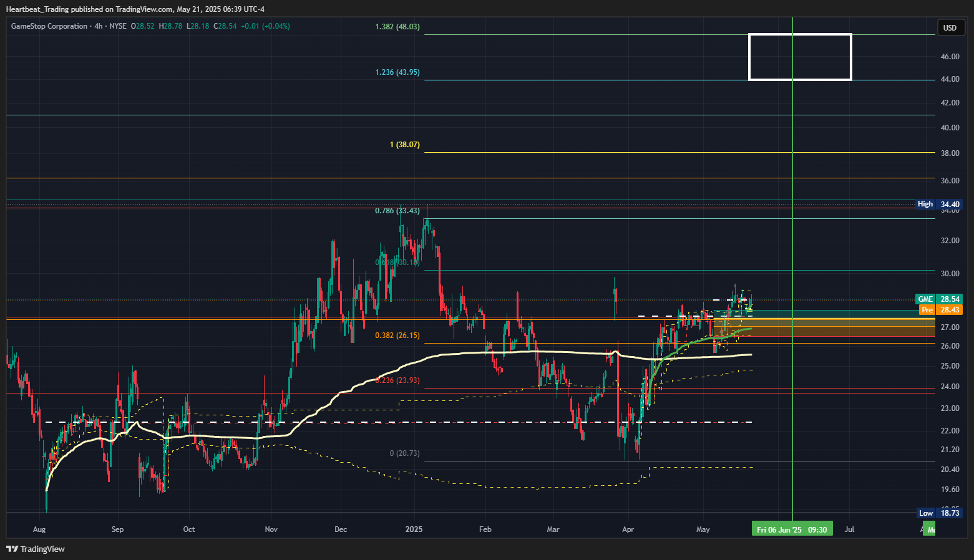This screenshot has width=974, height=560.
Task: Click the 1.236 (43.95) Fibonacci label
Action: tap(397, 72)
